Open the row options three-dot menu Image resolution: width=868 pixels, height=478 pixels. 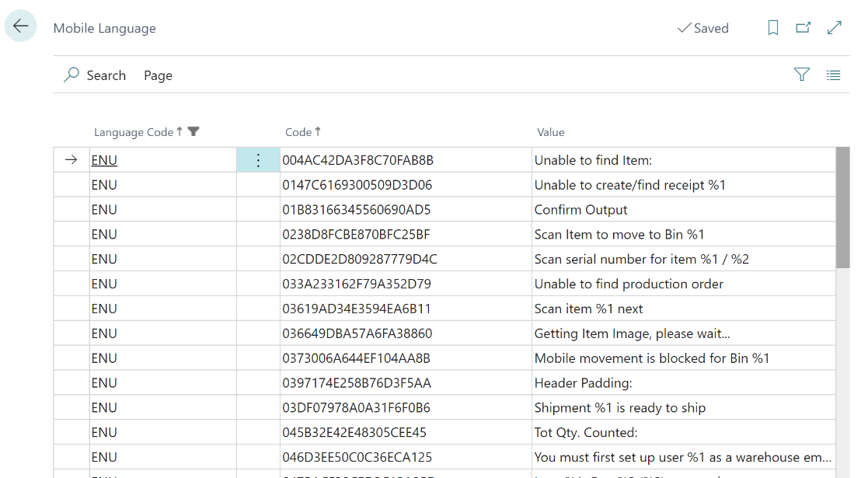(258, 160)
